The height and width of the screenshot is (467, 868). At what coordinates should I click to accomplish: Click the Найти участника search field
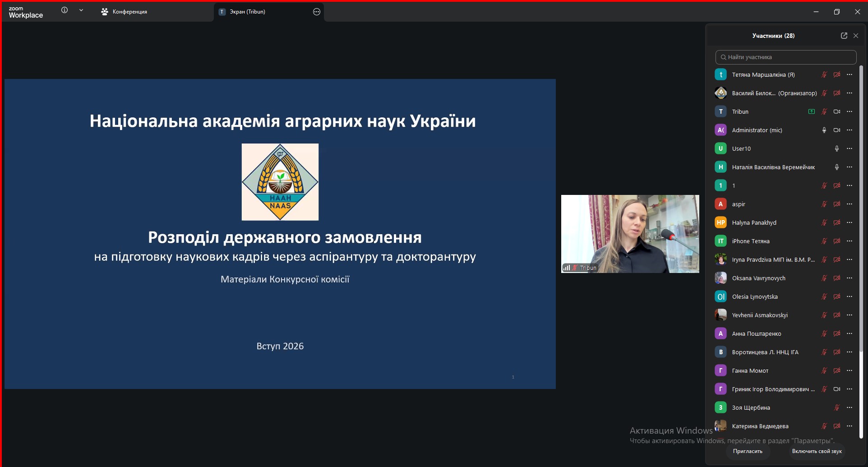(786, 57)
